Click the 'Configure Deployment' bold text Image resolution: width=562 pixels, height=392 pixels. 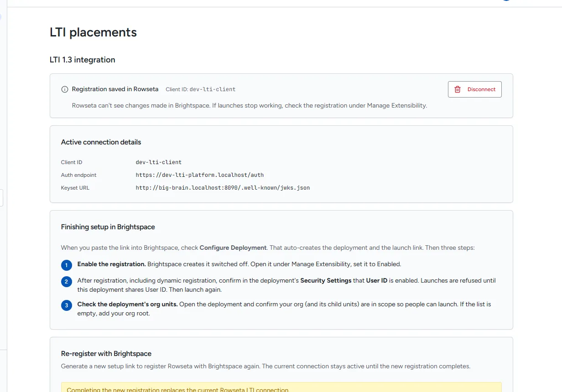(233, 248)
